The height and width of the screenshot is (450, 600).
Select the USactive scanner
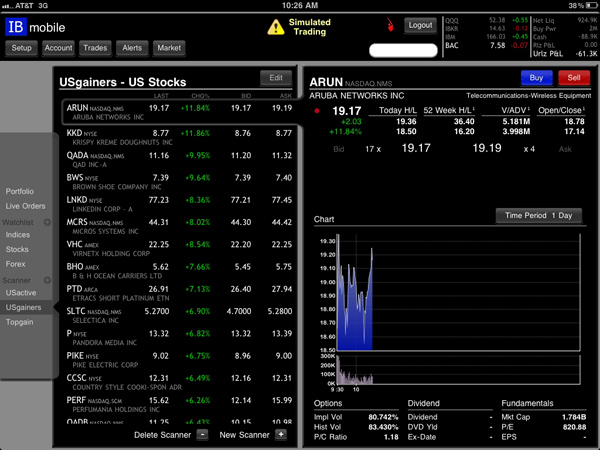(21, 293)
